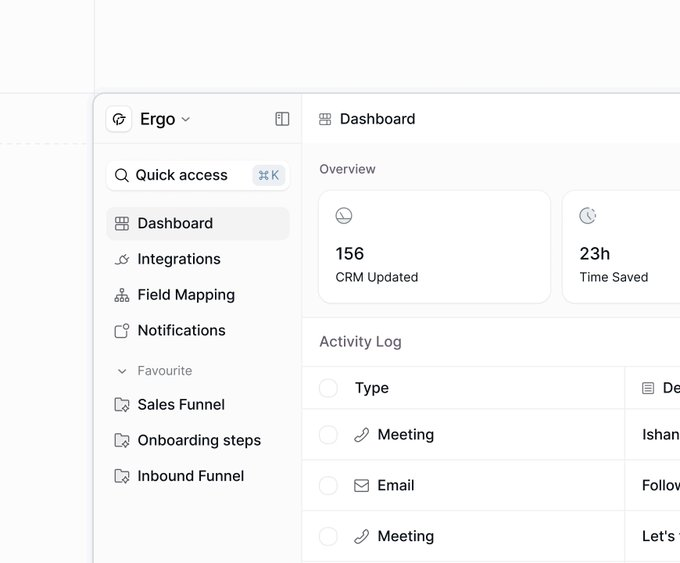Click the Activity Log heading
The image size is (680, 563).
tap(360, 342)
